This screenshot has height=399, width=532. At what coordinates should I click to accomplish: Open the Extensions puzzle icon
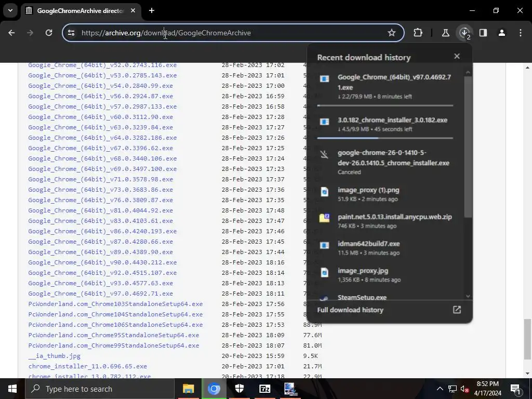pyautogui.click(x=418, y=33)
